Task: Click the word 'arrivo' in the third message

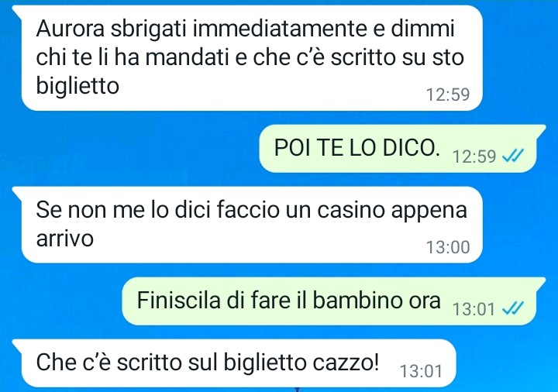Action: point(65,239)
